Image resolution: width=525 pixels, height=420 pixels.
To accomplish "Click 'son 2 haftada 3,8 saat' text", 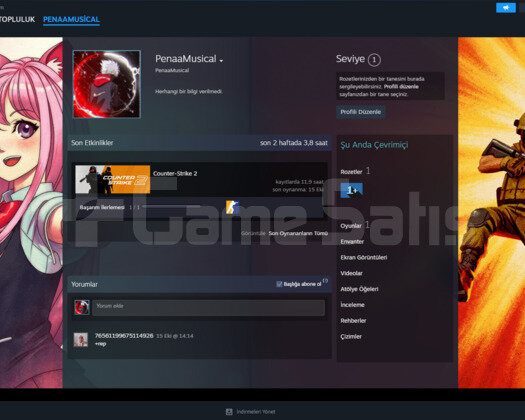I will [294, 143].
